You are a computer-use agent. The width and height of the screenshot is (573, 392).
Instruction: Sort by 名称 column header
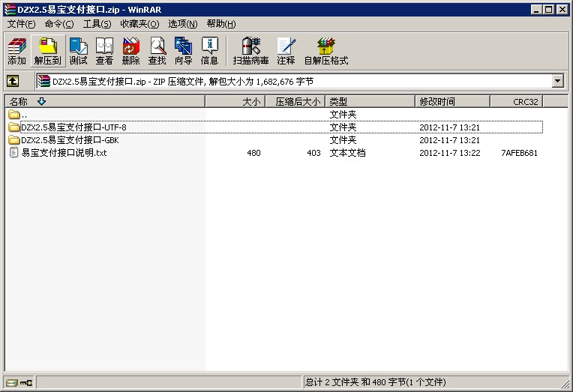coord(105,102)
